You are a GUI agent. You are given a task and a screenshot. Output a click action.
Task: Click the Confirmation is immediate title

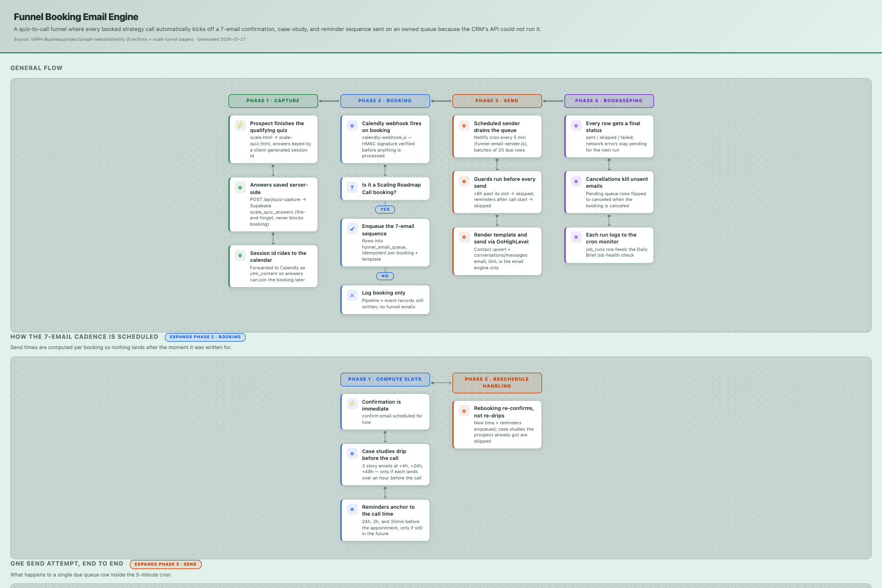[x=381, y=405]
